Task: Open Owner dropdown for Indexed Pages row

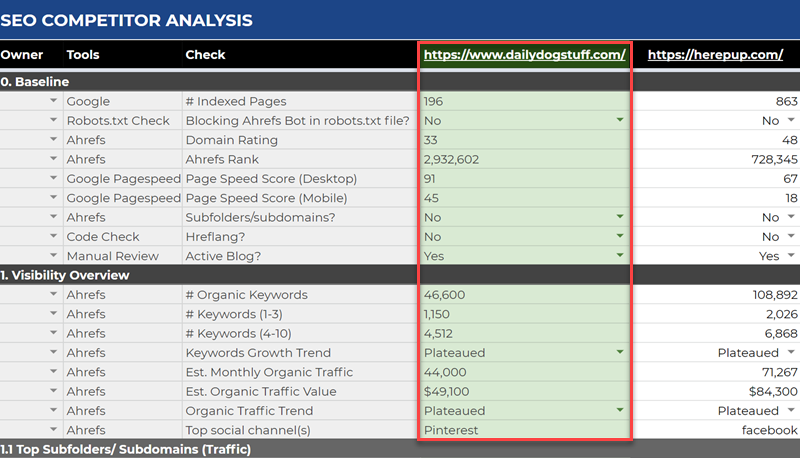Action: (x=52, y=101)
